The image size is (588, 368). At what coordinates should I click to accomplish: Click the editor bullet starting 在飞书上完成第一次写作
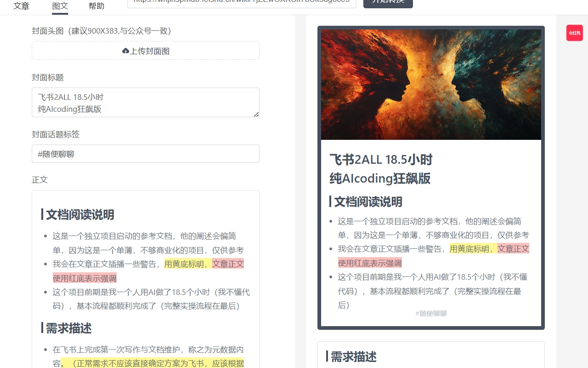pyautogui.click(x=148, y=356)
